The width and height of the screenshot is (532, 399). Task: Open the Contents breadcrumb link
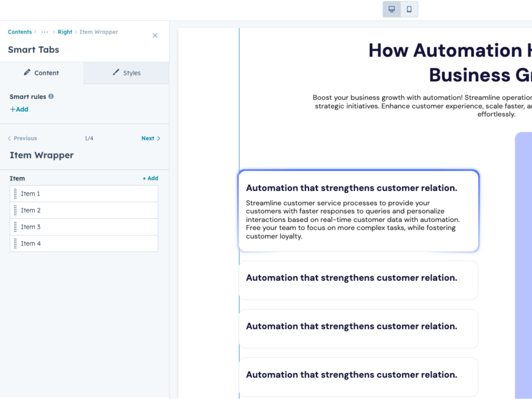click(20, 32)
